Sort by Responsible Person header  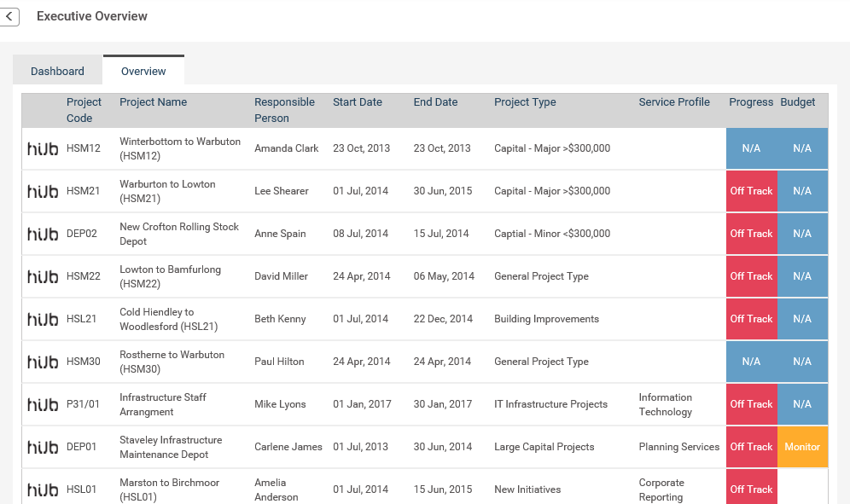click(x=284, y=110)
